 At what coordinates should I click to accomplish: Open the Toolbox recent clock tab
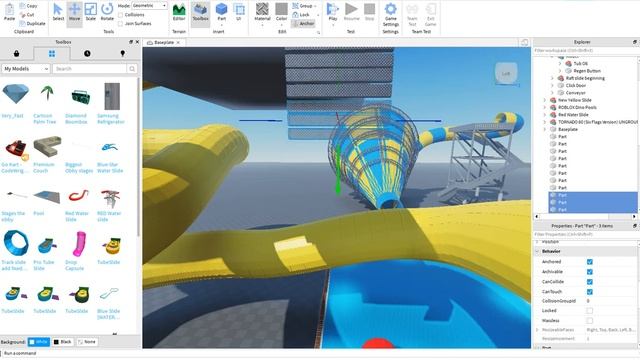(87, 53)
